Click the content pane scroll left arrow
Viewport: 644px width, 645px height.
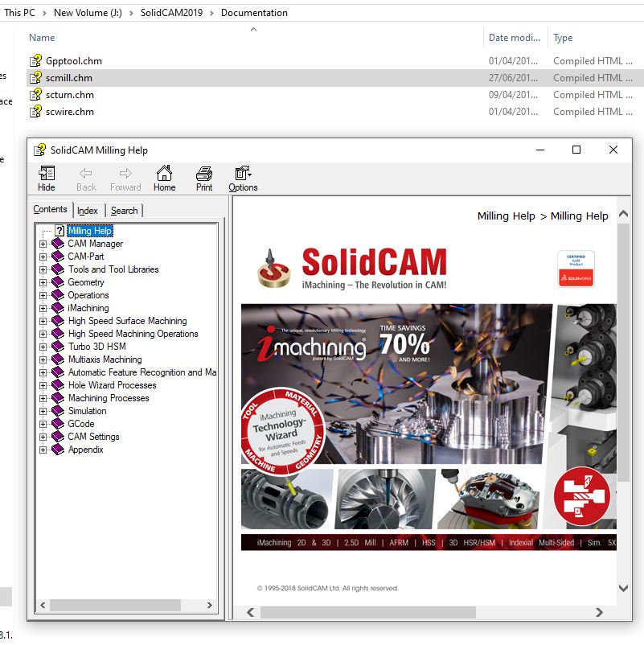tap(251, 613)
